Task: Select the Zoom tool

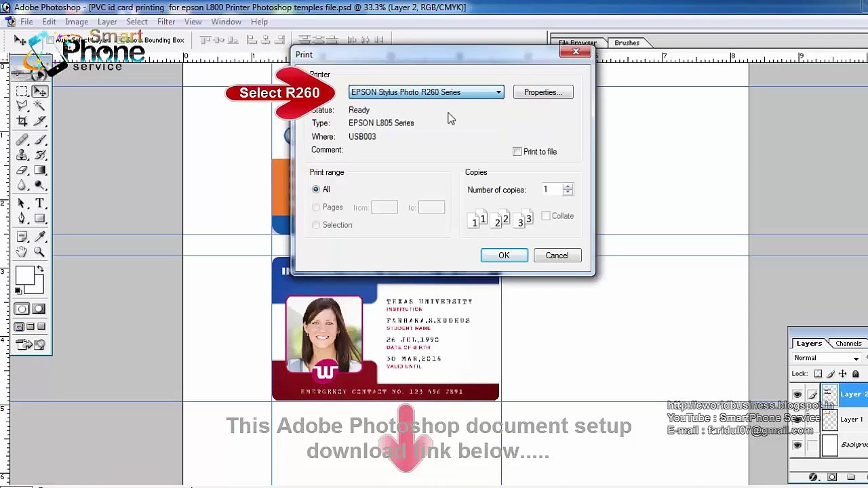Action: (x=39, y=251)
